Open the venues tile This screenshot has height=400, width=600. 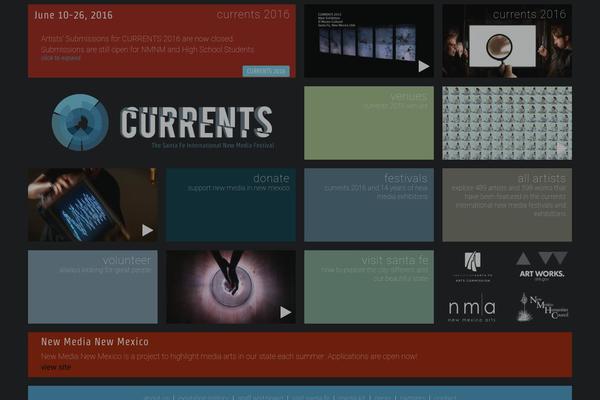point(369,123)
